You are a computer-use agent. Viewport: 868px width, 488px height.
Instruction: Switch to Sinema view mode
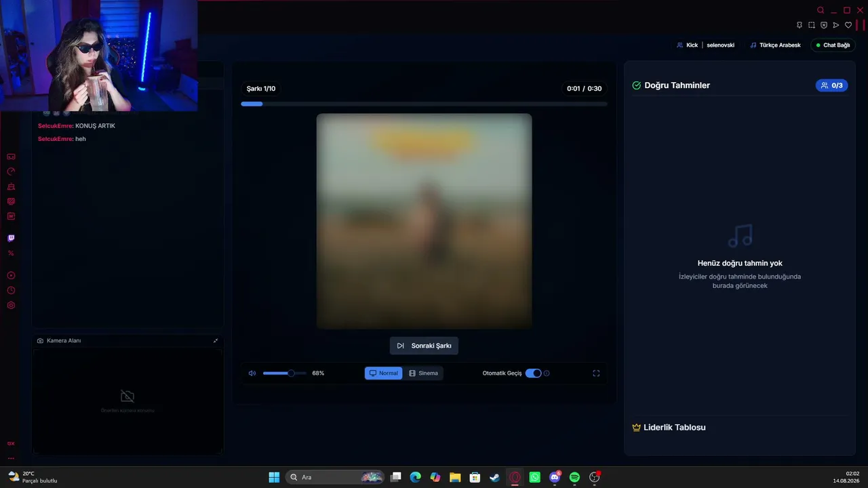click(x=423, y=373)
